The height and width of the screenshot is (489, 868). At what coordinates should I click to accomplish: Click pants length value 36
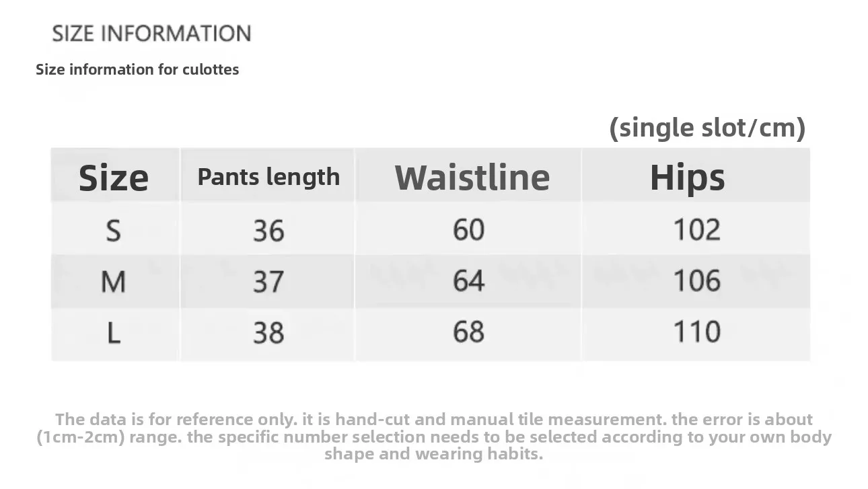(x=268, y=231)
